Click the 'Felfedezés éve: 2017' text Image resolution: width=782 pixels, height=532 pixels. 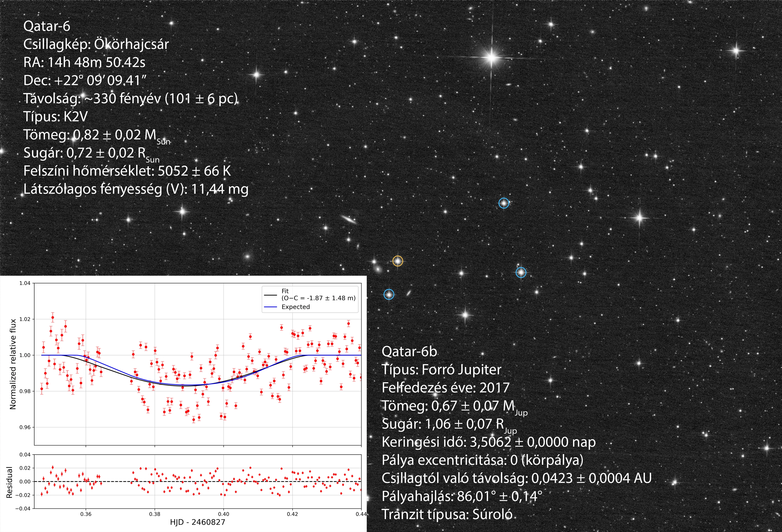click(445, 388)
